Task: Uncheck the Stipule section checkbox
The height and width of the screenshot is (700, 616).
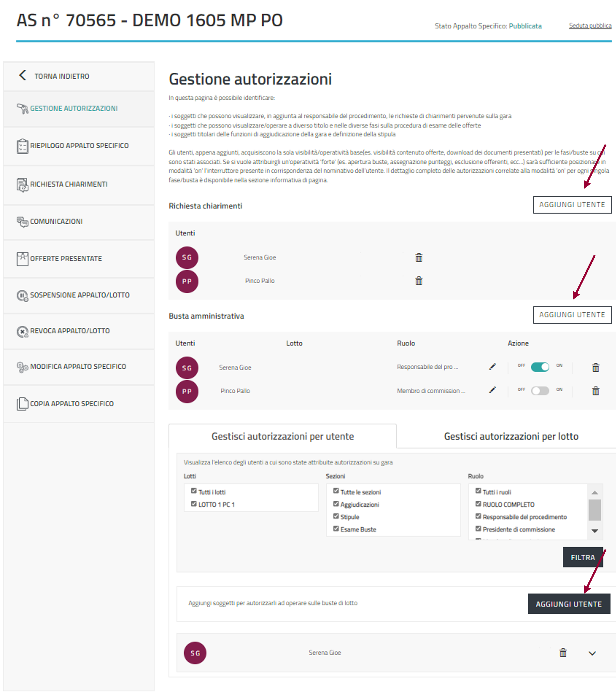Action: tap(336, 516)
